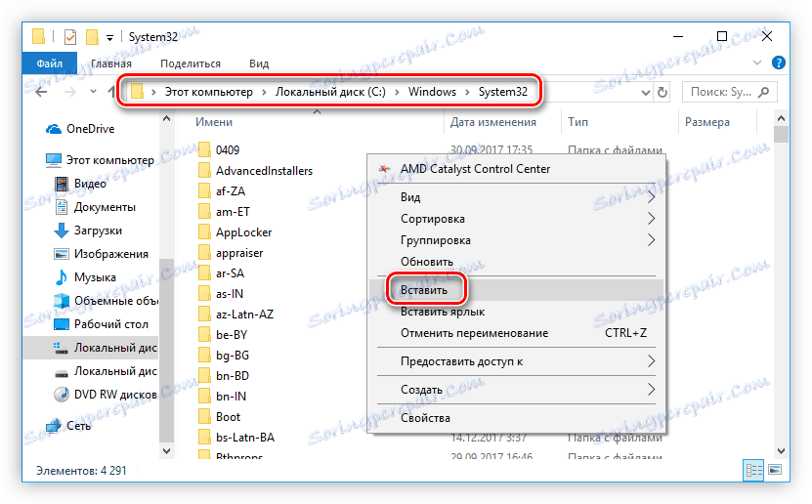The image size is (812, 504).
Task: Sort by the Размера column header
Action: coord(707,122)
